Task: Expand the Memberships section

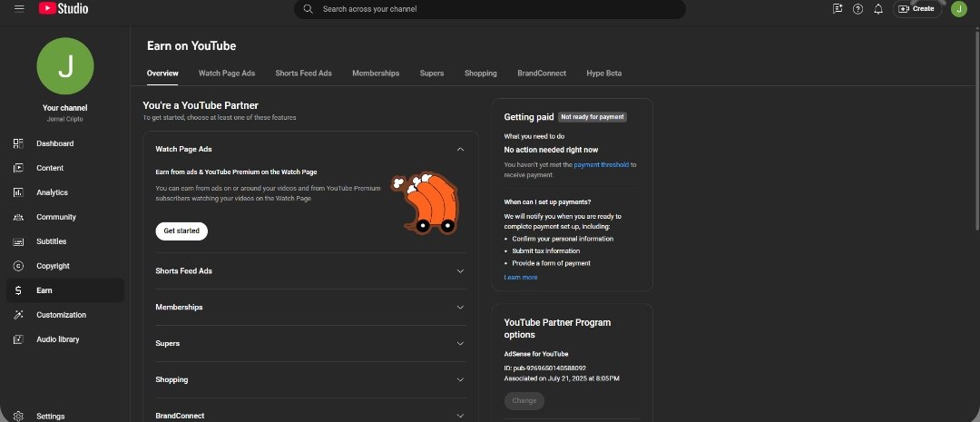Action: pos(460,307)
